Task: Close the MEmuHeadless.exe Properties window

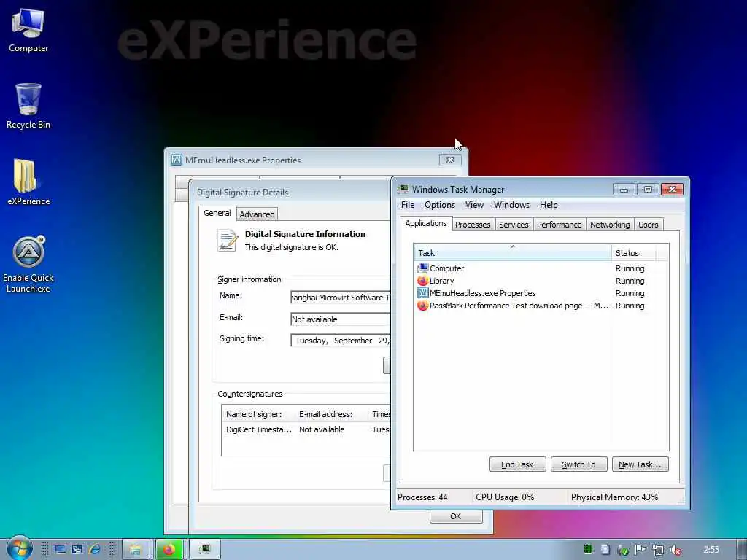Action: point(449,160)
